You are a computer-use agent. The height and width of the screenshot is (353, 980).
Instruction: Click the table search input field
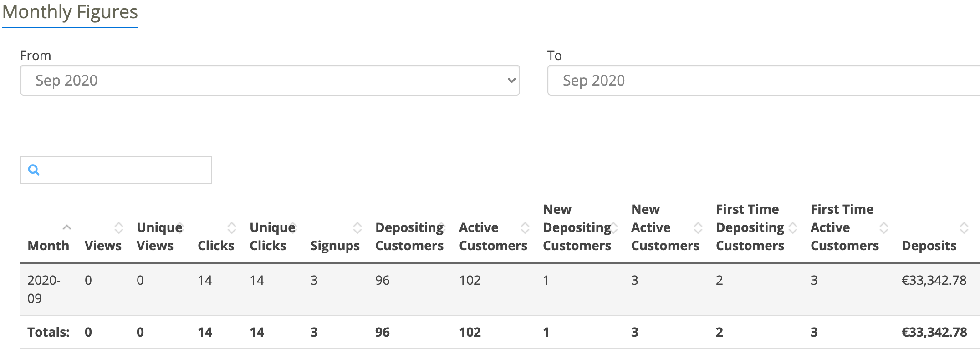[116, 170]
